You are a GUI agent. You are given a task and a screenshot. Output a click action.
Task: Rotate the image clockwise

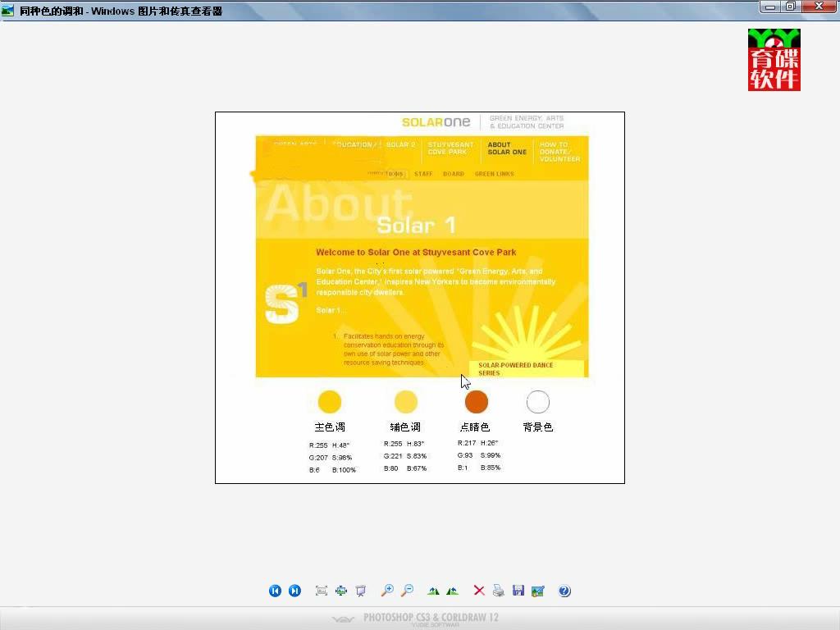433,591
